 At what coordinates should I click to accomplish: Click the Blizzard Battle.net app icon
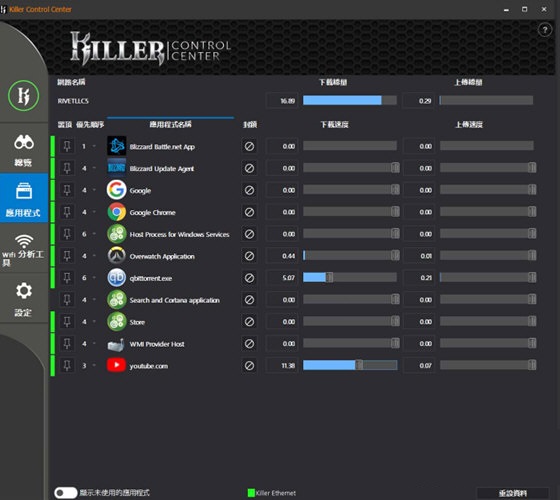click(x=116, y=146)
